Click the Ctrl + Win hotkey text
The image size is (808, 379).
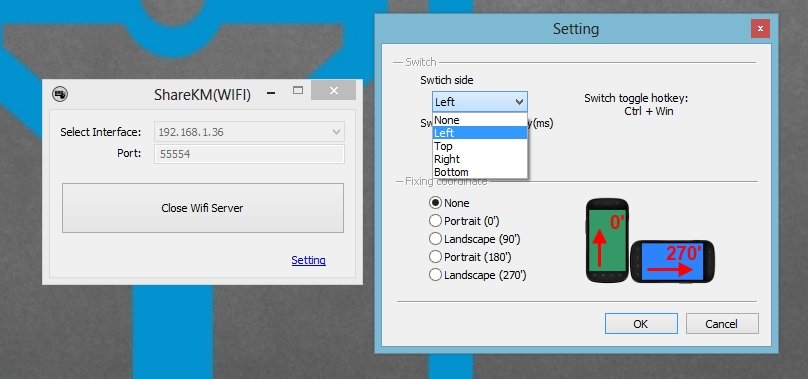tap(649, 111)
